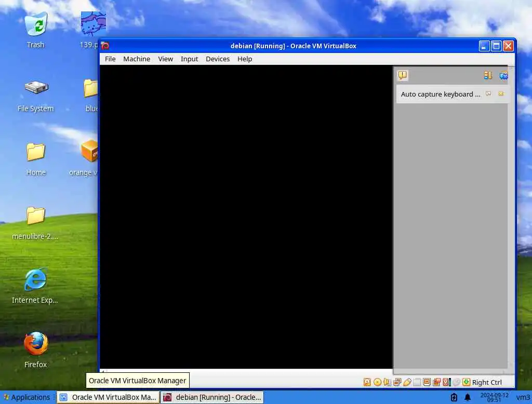Click the keyboard capture green arrow icon
The image size is (532, 404).
point(467,382)
